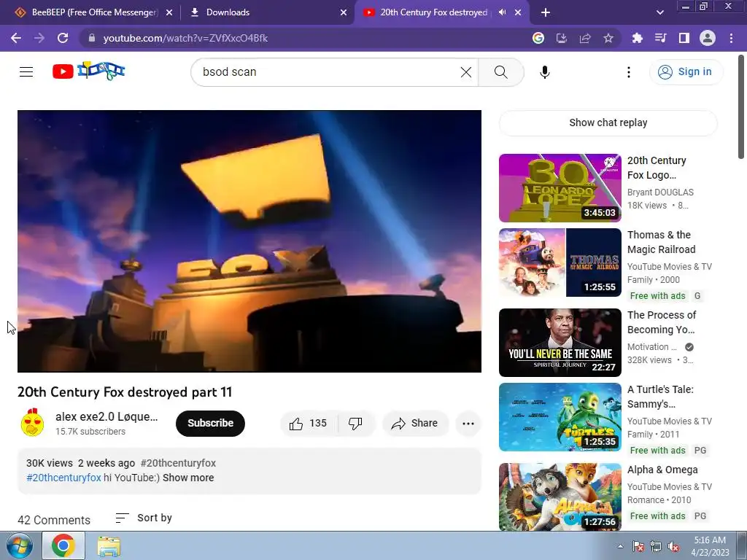The height and width of the screenshot is (560, 747).
Task: Click browser forward arrow
Action: 39,38
